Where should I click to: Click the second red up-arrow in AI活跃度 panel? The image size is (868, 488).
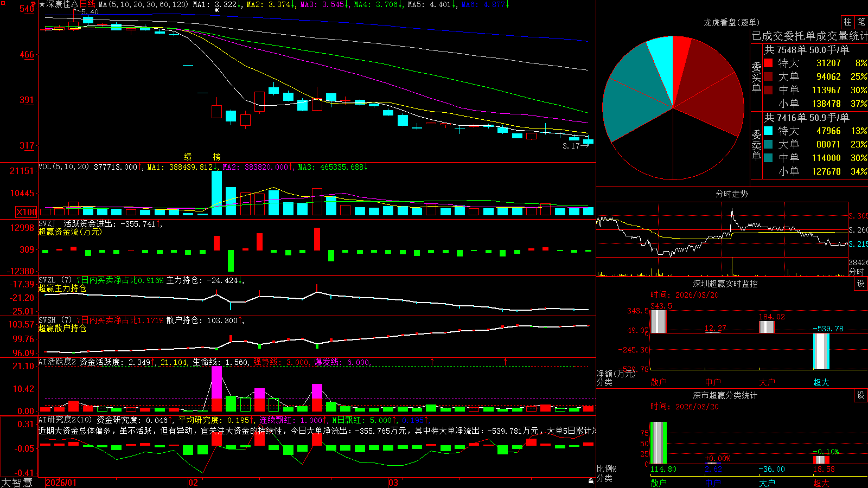click(506, 361)
